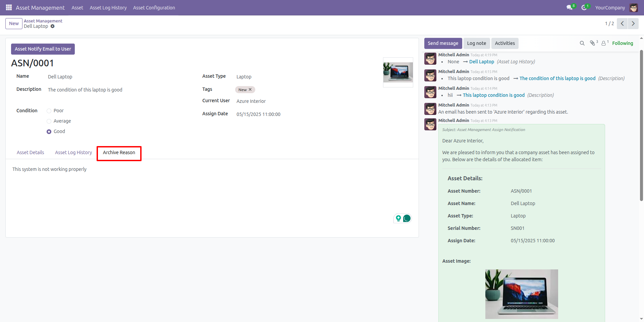644x322 pixels.
Task: Select the Average condition radio
Action: tap(49, 121)
